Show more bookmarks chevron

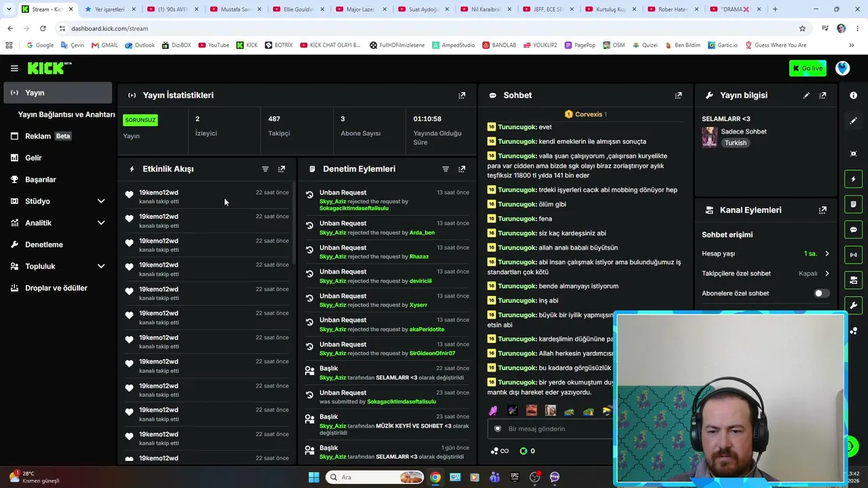tap(851, 45)
